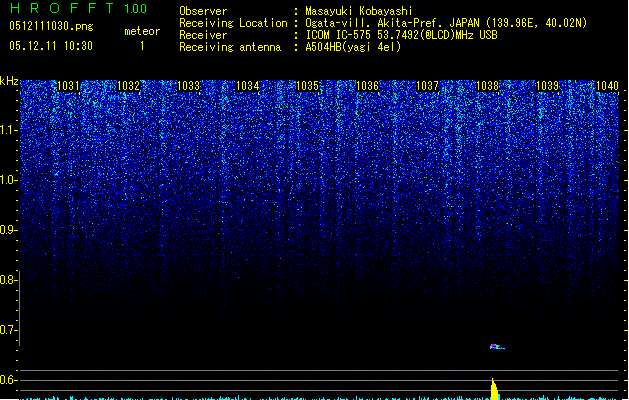This screenshot has width=629, height=400.
Task: Click the date stamp 05.12.11 10:30
Action: pyautogui.click(x=51, y=46)
